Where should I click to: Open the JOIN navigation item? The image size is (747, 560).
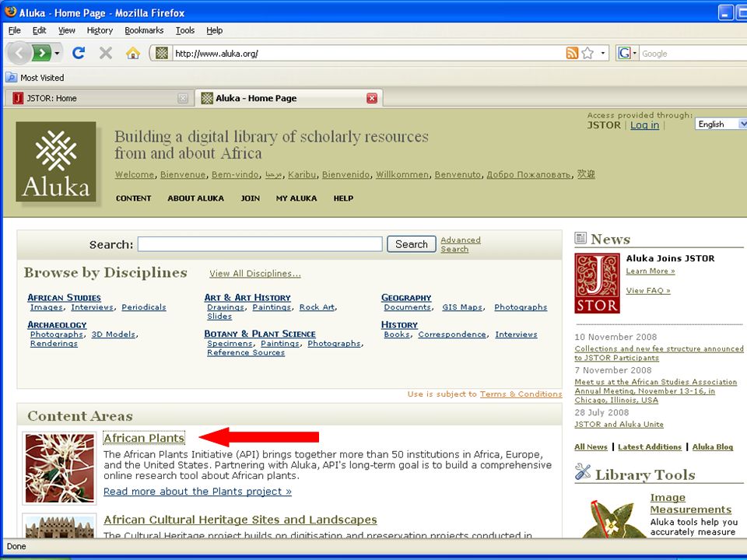250,198
